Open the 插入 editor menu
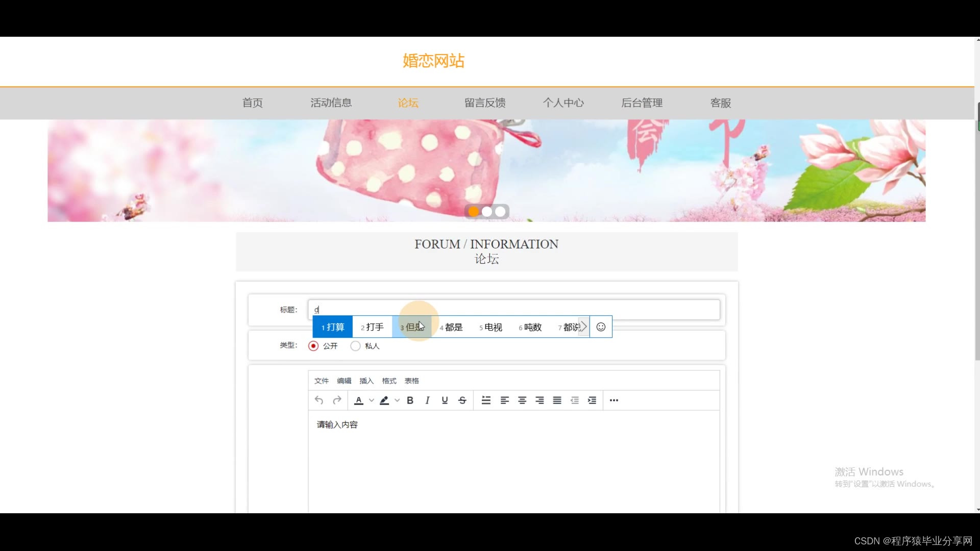The image size is (980, 551). pos(366,381)
